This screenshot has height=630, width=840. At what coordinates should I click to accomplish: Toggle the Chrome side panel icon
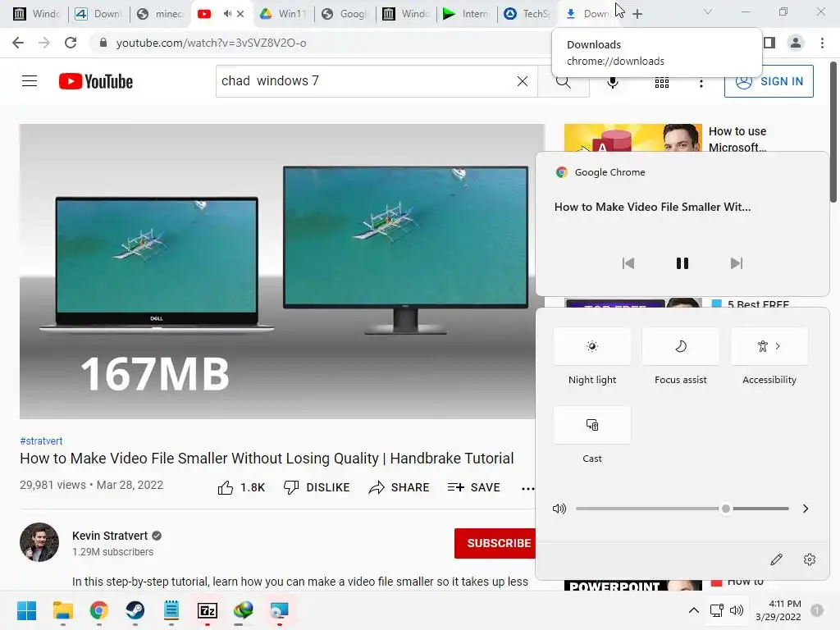pos(769,43)
